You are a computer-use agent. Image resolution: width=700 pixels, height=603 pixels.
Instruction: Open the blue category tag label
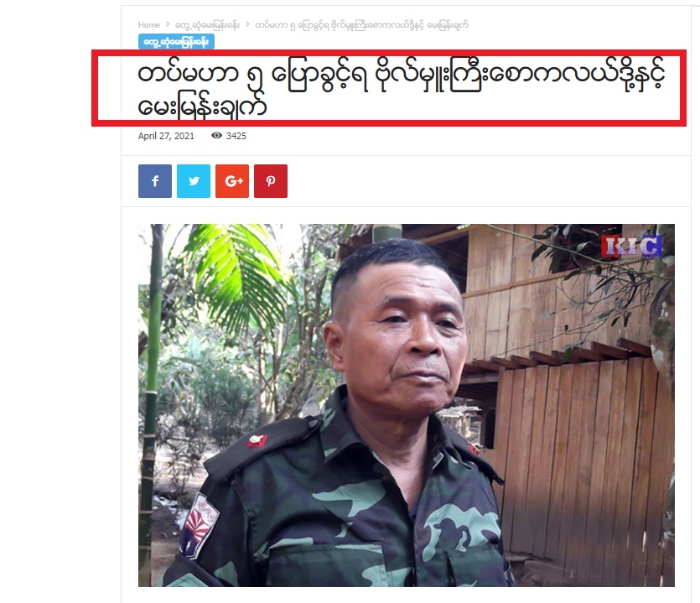click(176, 42)
